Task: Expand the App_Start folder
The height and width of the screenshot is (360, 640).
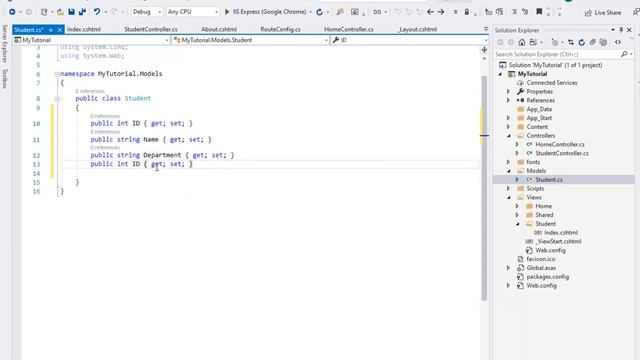Action: pyautogui.click(x=509, y=118)
